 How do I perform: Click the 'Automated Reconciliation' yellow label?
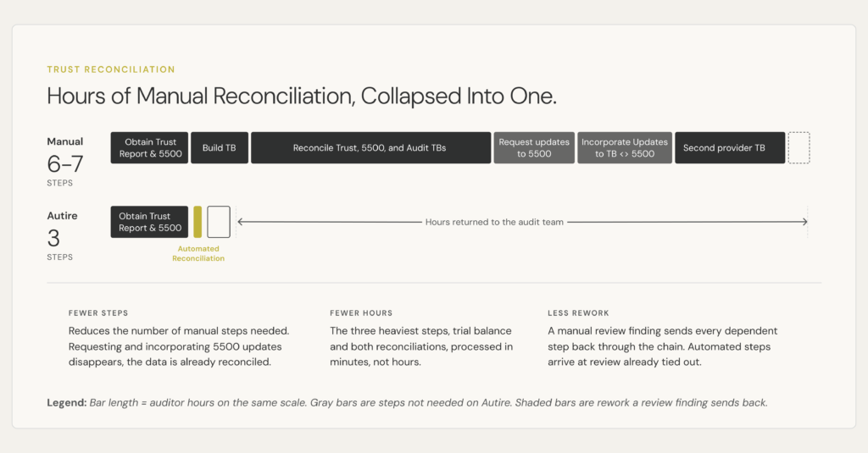pos(198,253)
